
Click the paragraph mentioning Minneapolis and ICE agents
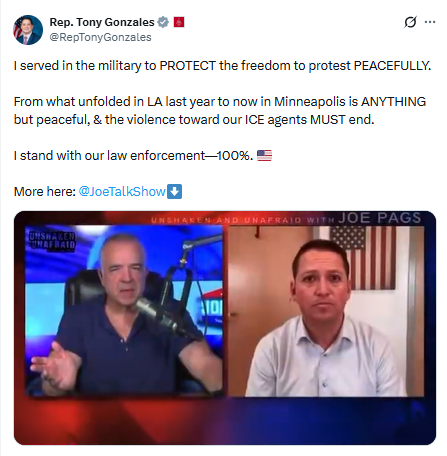pyautogui.click(x=220, y=111)
